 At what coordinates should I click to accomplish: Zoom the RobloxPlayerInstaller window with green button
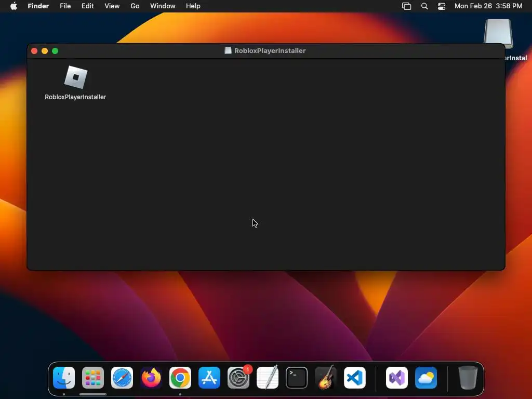[x=55, y=51]
